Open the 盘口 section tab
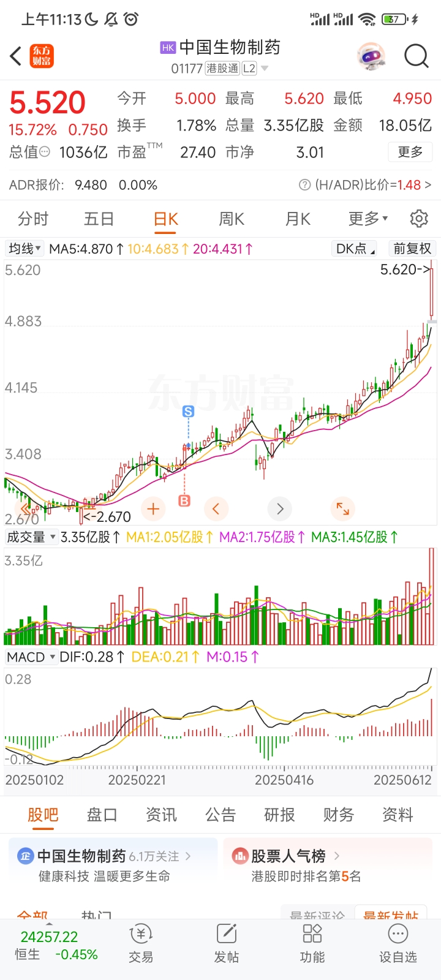Image resolution: width=441 pixels, height=980 pixels. point(102,815)
